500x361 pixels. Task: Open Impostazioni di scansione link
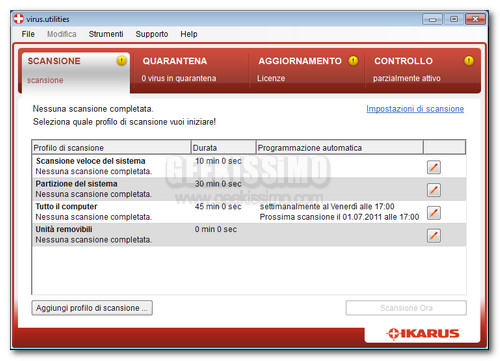pos(415,109)
